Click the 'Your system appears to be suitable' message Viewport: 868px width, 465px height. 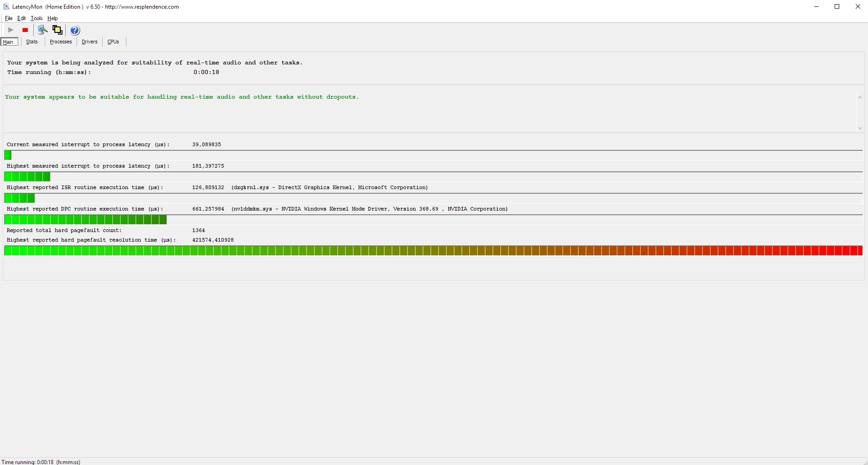coord(182,97)
